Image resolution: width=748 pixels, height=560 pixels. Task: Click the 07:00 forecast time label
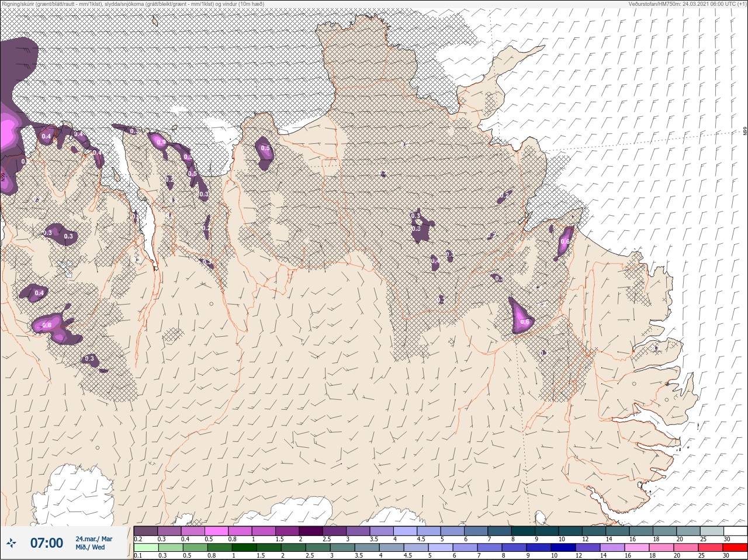47,543
